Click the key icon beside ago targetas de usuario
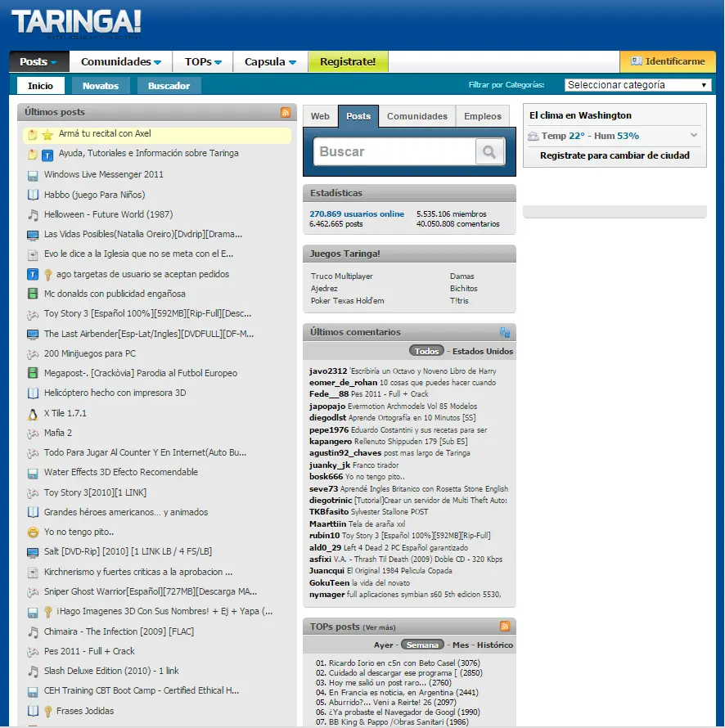 [47, 274]
